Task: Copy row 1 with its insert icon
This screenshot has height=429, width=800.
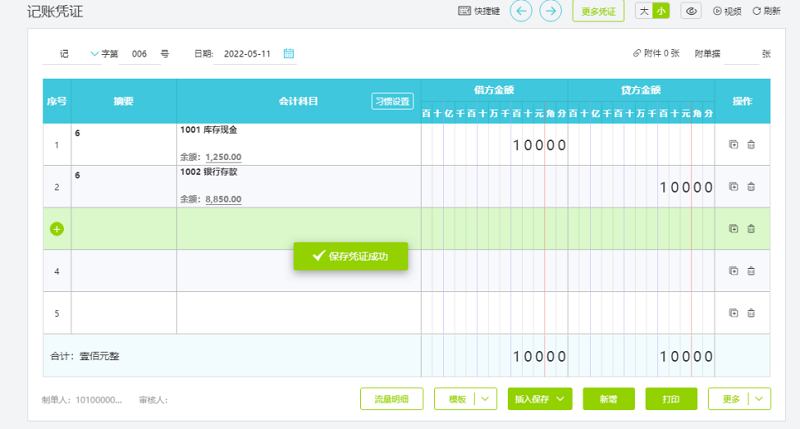Action: 733,144
